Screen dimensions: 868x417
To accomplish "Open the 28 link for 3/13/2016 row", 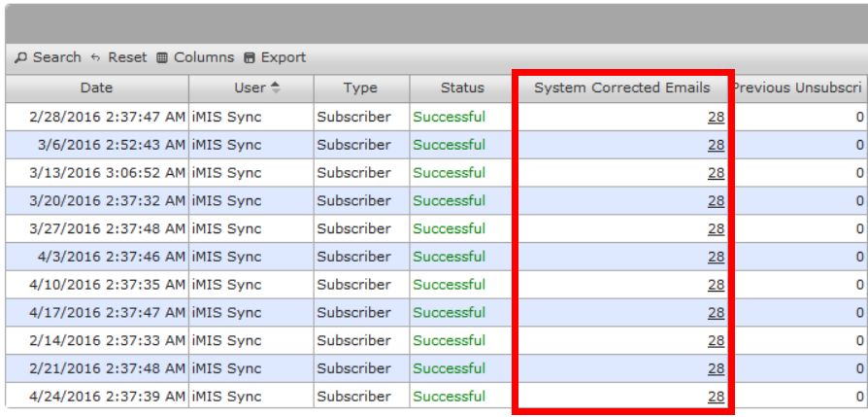I will tap(716, 173).
